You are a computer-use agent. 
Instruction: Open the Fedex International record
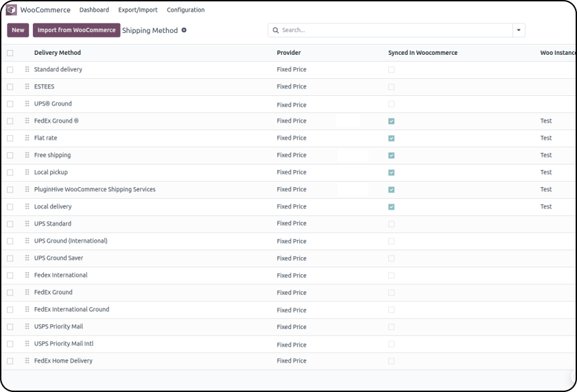point(61,275)
